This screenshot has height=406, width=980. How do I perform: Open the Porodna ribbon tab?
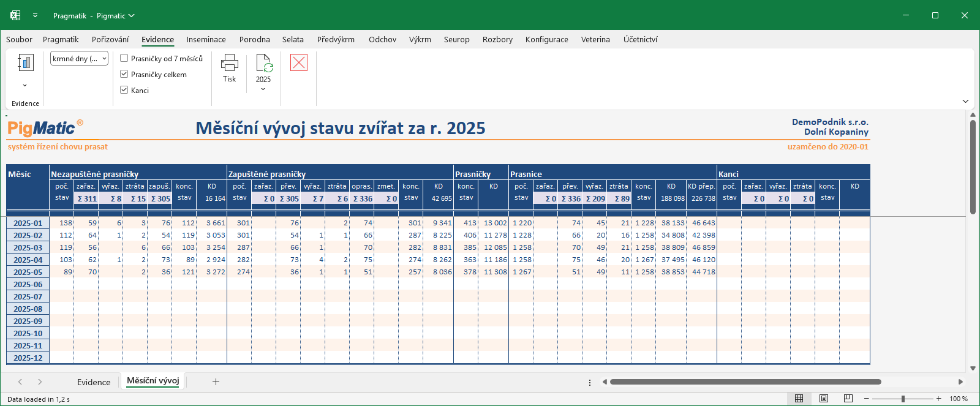(255, 40)
